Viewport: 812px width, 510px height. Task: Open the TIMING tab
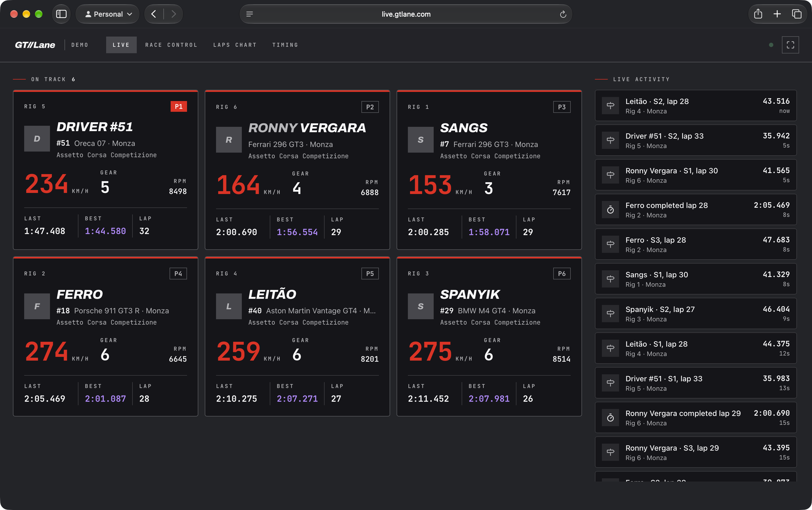point(285,45)
